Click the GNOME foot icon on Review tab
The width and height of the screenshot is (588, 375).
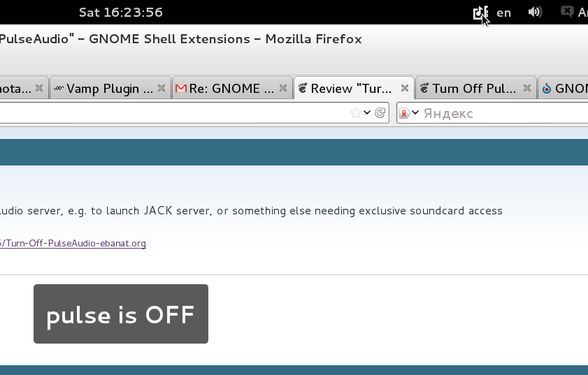pyautogui.click(x=303, y=89)
